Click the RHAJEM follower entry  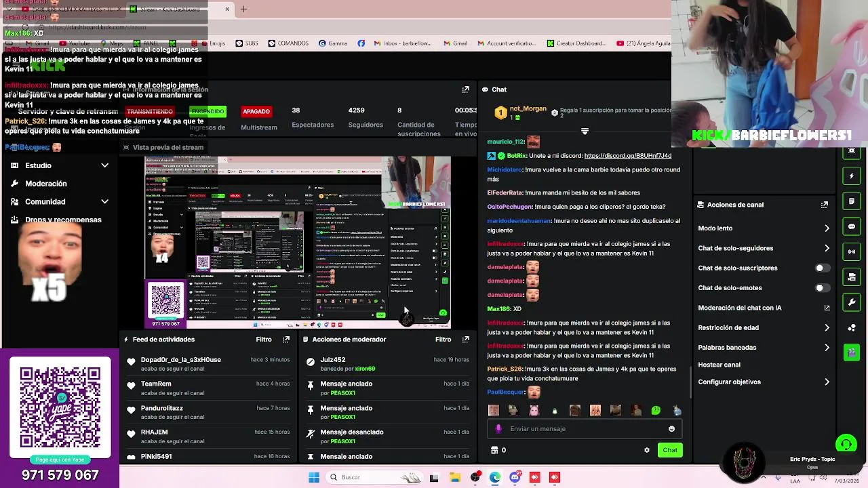click(x=209, y=436)
